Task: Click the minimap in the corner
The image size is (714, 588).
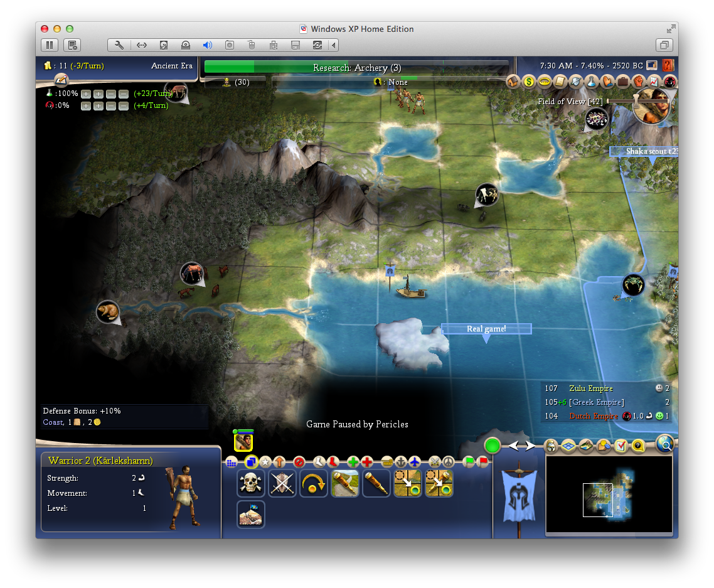Action: tap(609, 494)
